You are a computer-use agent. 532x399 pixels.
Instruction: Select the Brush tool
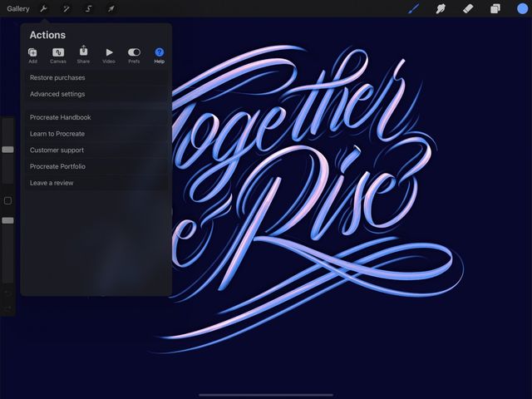[414, 8]
